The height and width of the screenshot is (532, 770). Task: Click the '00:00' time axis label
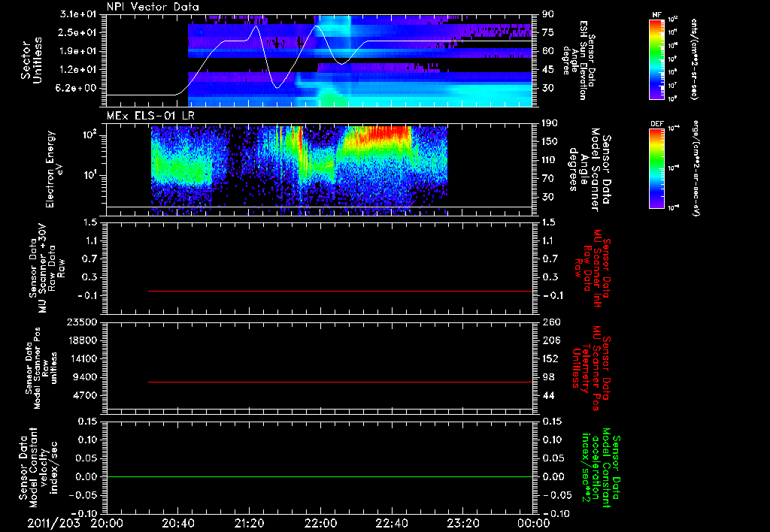coord(533,523)
